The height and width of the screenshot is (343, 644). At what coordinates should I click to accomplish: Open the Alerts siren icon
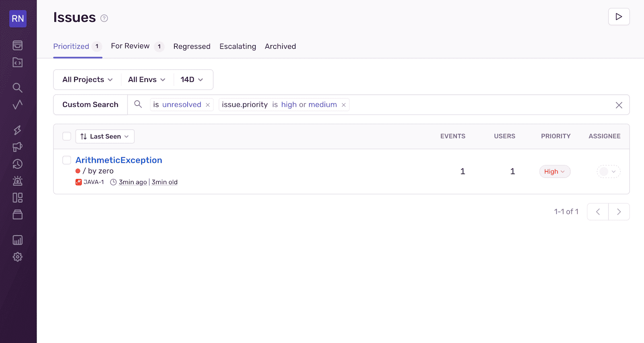(x=18, y=181)
